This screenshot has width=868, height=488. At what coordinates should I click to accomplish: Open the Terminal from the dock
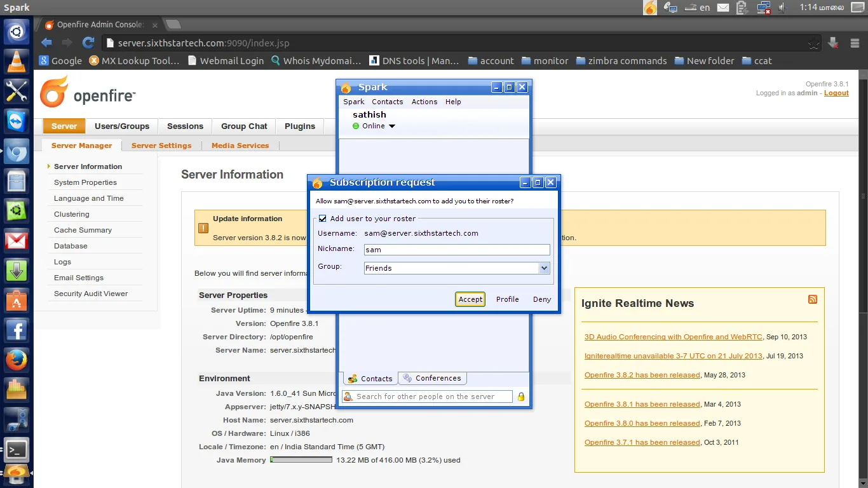(17, 451)
